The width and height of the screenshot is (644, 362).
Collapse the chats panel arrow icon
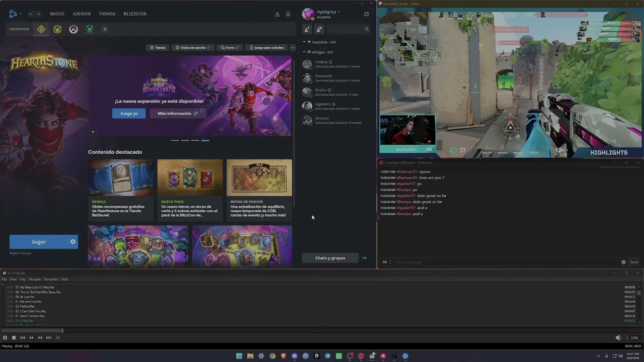(364, 258)
